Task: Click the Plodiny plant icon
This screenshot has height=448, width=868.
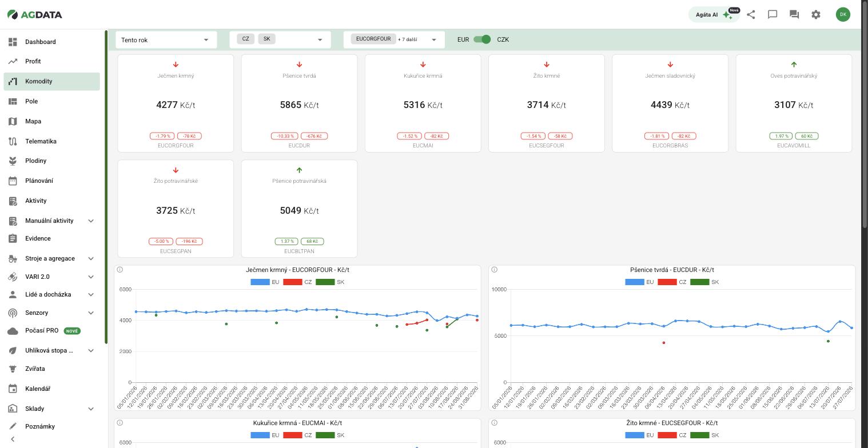Action: point(13,161)
